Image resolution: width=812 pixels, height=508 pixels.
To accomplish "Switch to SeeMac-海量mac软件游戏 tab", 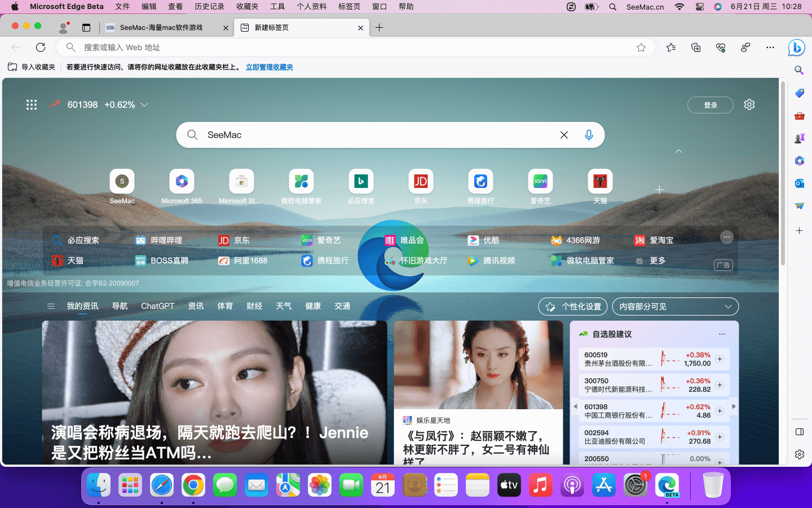I will tap(167, 27).
